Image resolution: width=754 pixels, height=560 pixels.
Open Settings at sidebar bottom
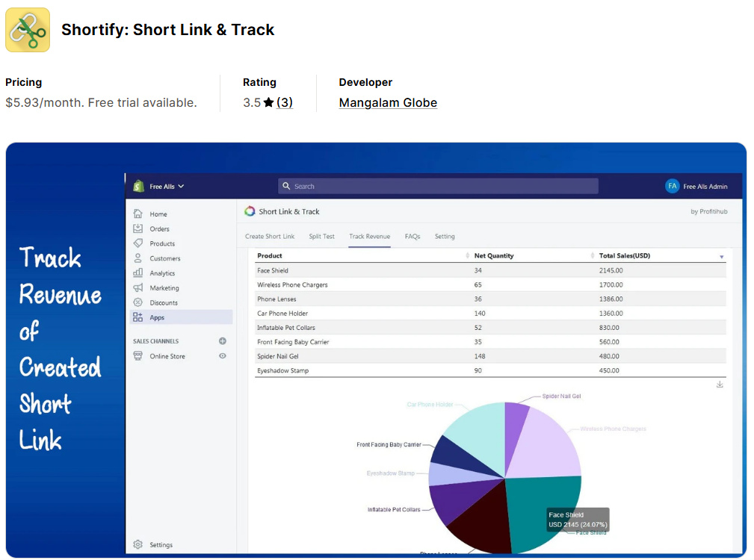coord(161,545)
